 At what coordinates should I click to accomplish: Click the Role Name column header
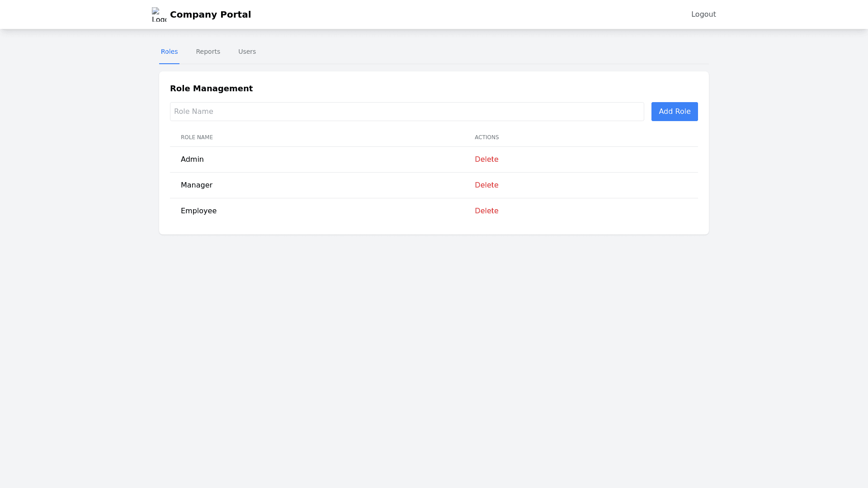197,137
